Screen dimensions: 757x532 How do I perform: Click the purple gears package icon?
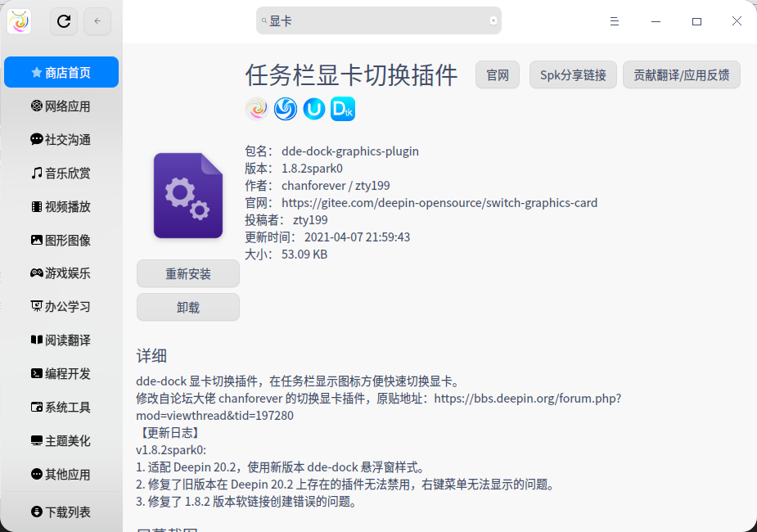[188, 196]
